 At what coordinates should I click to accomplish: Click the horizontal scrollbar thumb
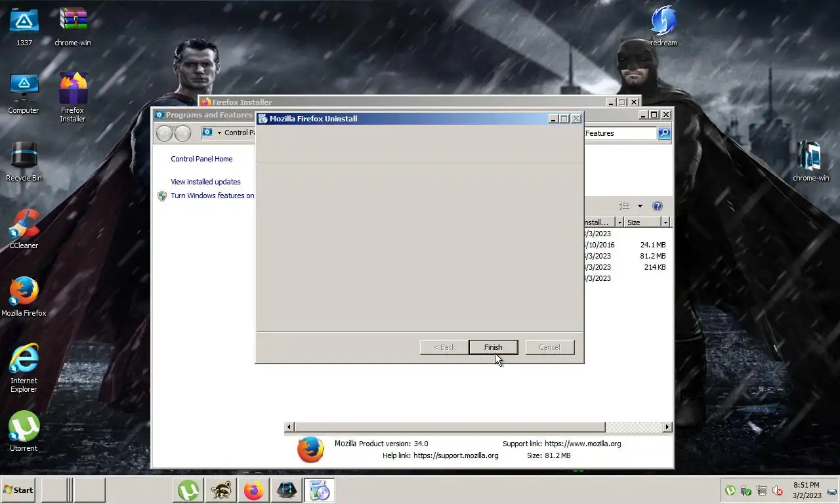(449, 427)
